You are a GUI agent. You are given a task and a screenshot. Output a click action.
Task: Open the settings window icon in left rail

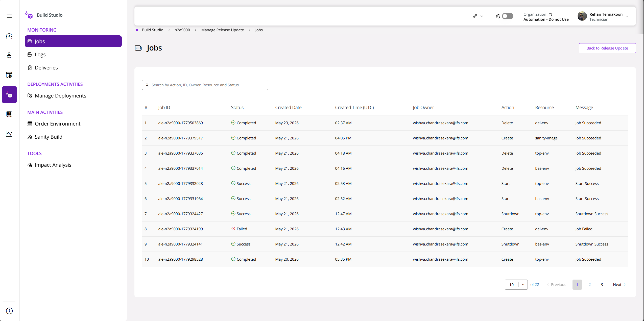point(9,75)
